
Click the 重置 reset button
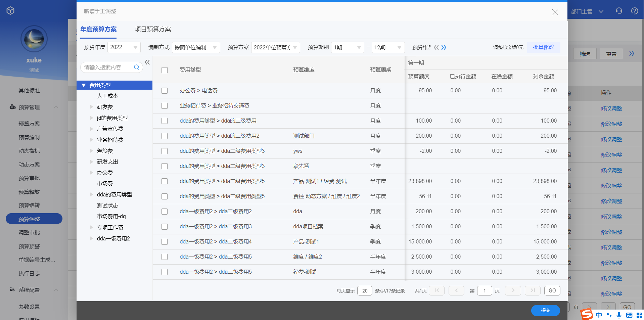[611, 54]
